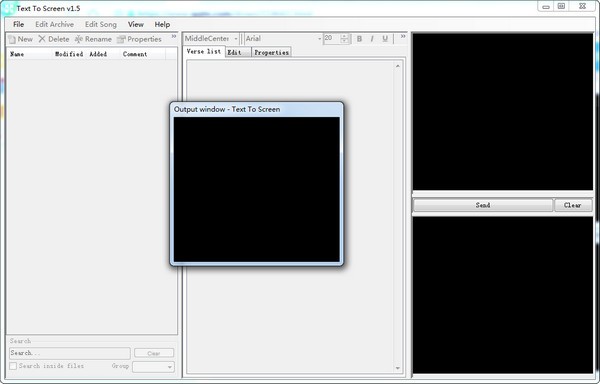The height and width of the screenshot is (384, 600).
Task: Minimize the Text To Screen window
Action: tap(546, 7)
